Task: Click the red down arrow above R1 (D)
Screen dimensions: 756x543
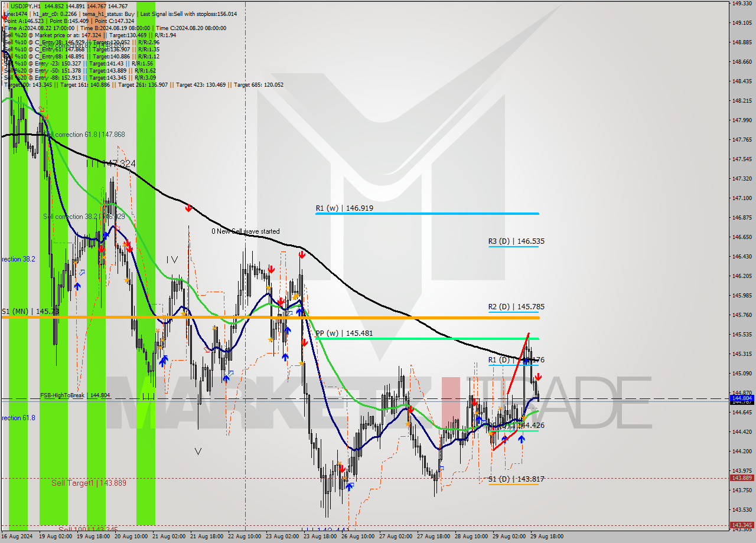Action: (538, 377)
